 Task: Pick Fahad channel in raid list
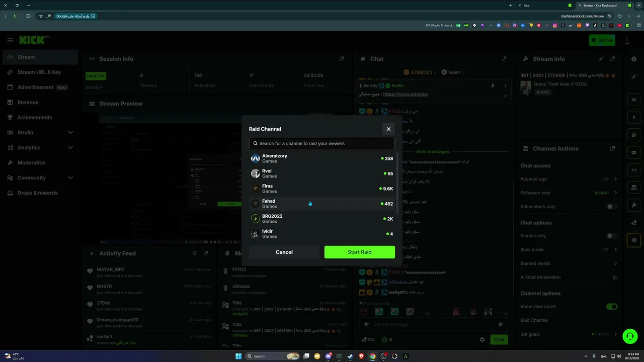(322, 204)
